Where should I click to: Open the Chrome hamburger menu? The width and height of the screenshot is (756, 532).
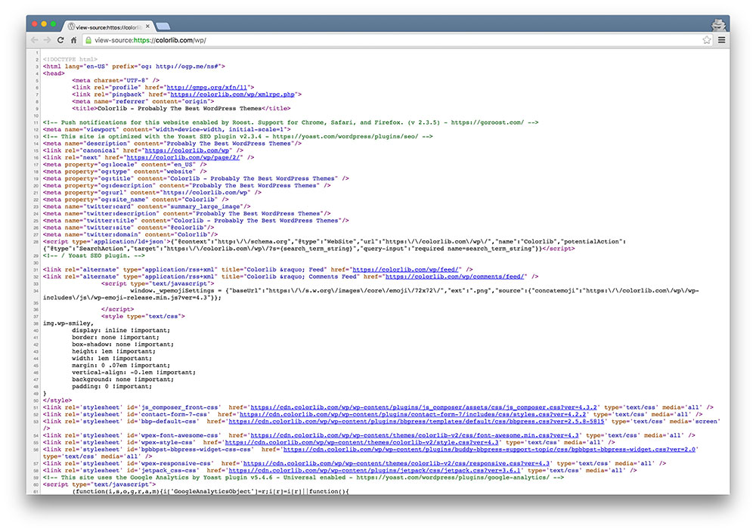pos(722,40)
